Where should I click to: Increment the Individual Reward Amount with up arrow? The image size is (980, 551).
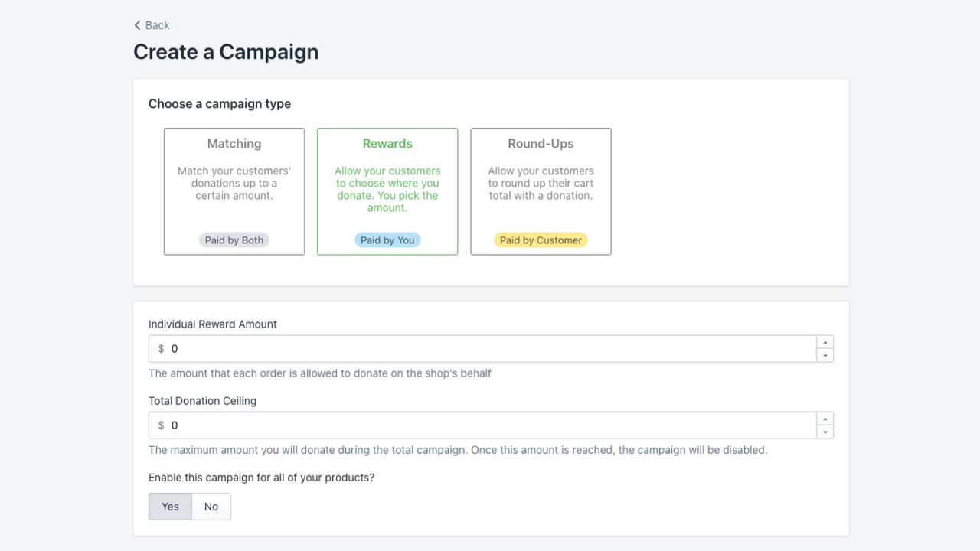pyautogui.click(x=825, y=342)
